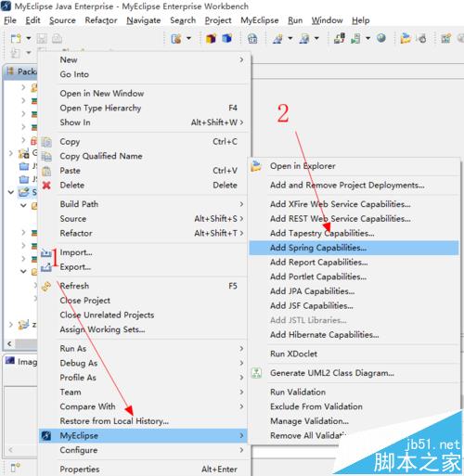This screenshot has width=464, height=476.
Task: Select Add Tapestry Capabilities...
Action: pyautogui.click(x=354, y=233)
